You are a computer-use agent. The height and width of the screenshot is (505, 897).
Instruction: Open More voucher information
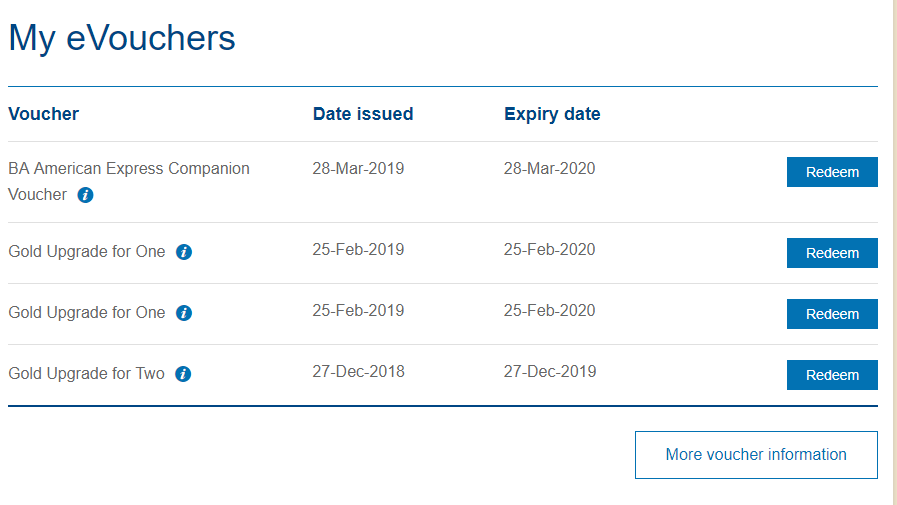point(756,455)
